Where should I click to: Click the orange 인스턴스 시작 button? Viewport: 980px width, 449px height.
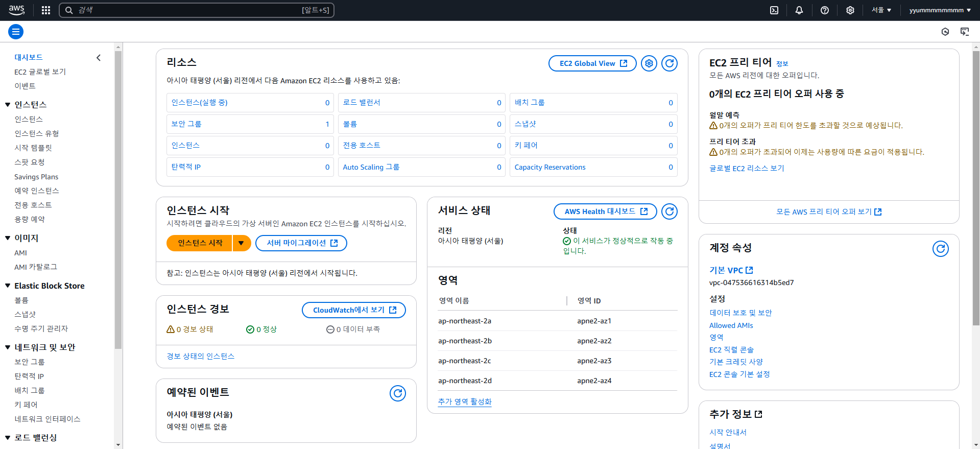[200, 243]
